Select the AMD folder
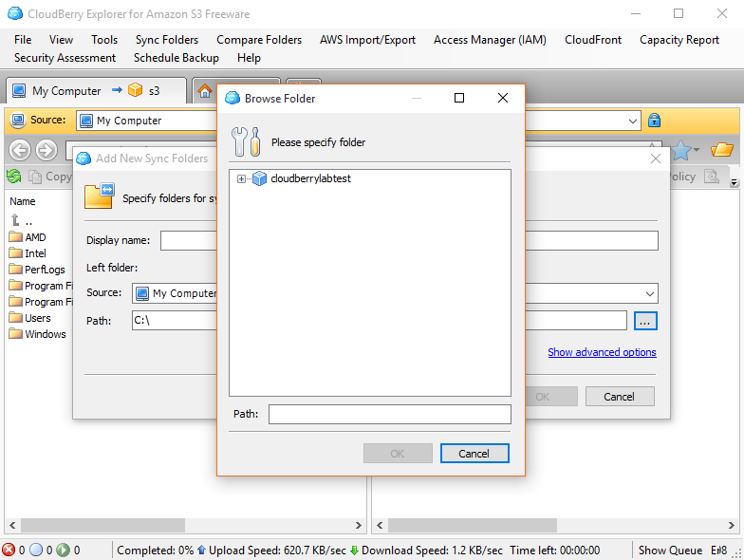This screenshot has height=560, width=744. pos(28,237)
